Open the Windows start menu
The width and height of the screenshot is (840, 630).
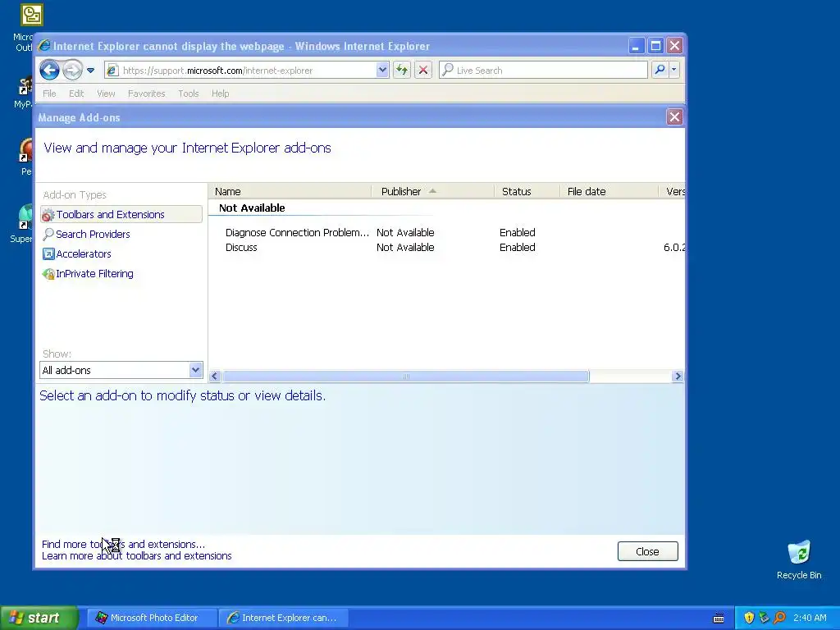[39, 618]
